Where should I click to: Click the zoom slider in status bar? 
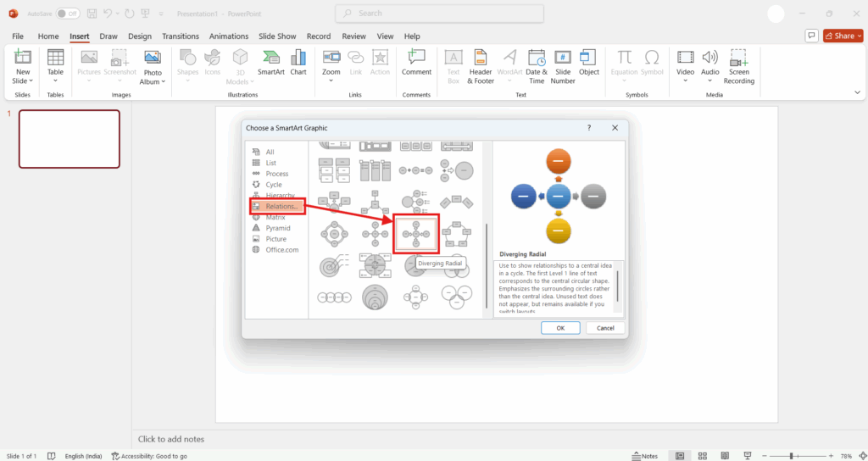tap(791, 456)
